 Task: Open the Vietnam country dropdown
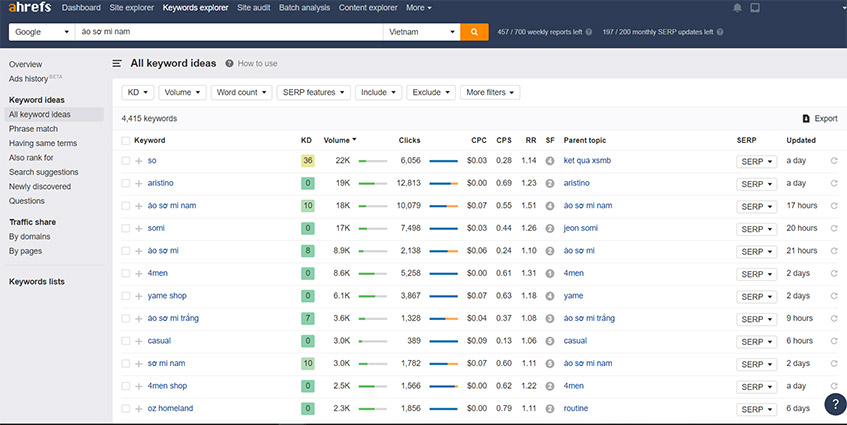tap(421, 32)
